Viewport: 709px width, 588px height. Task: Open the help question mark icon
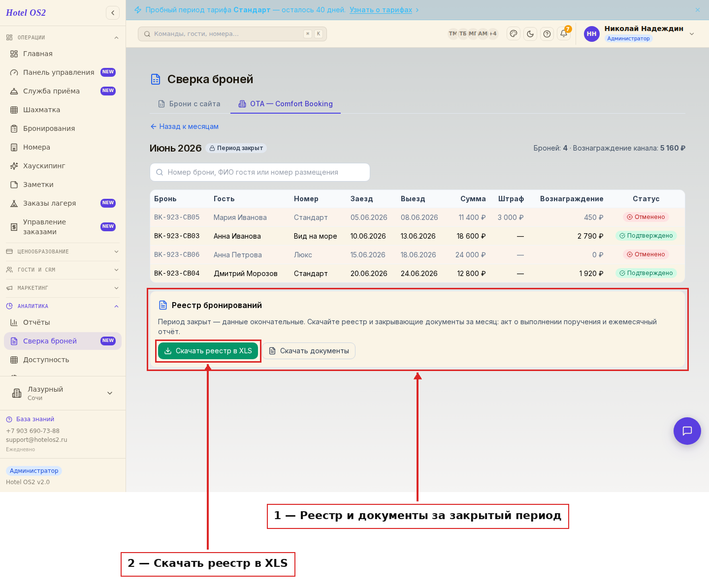tap(547, 34)
